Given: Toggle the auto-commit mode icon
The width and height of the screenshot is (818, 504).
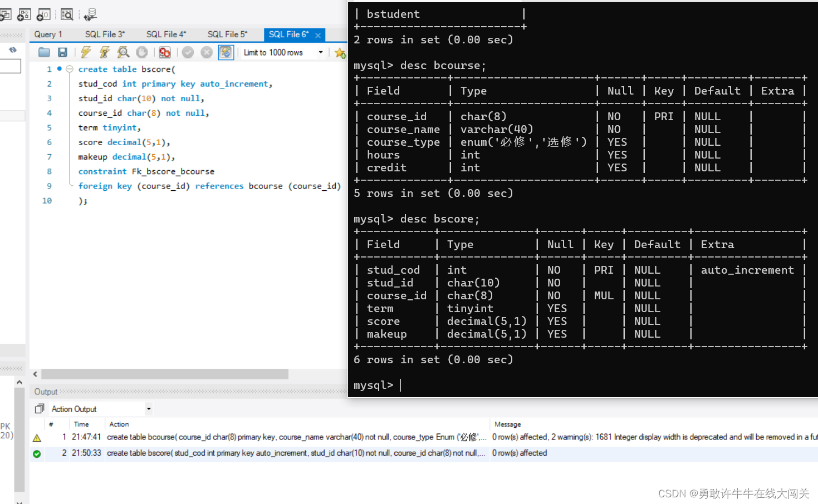Looking at the screenshot, I should [226, 52].
